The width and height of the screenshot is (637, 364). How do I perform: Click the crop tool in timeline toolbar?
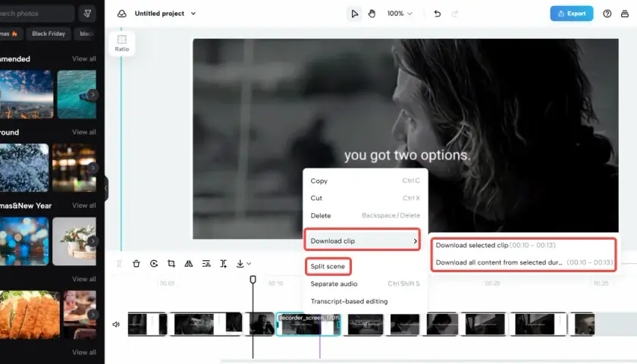tap(171, 264)
